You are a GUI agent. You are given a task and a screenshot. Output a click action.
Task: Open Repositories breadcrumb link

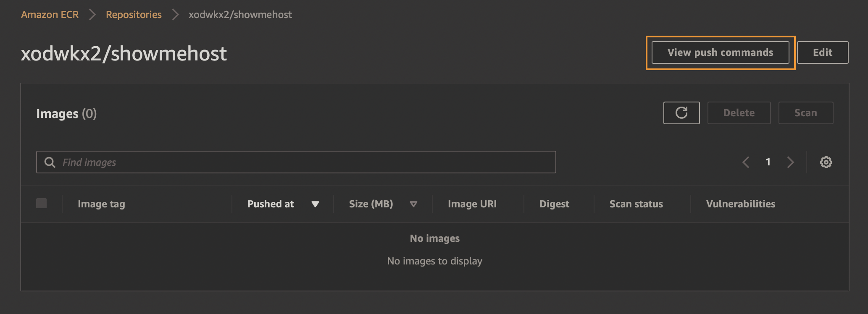(x=134, y=15)
